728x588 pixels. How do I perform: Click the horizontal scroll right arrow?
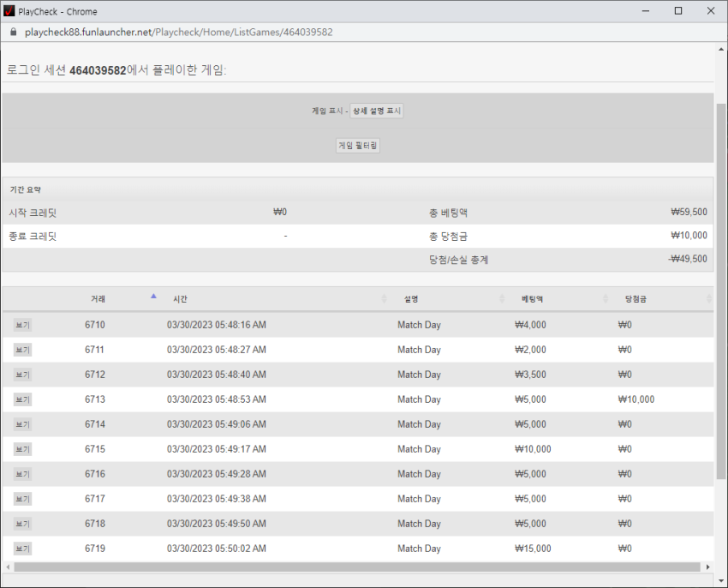tap(707, 567)
